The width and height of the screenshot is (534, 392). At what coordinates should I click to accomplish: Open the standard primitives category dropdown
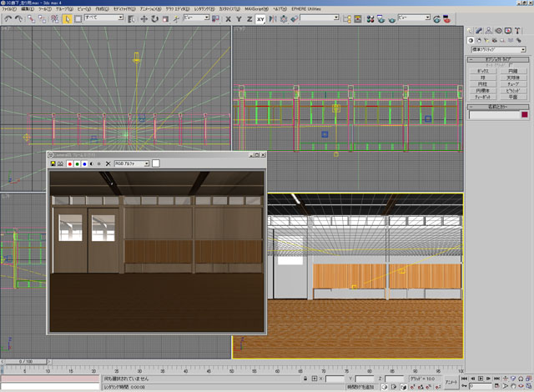(x=499, y=50)
